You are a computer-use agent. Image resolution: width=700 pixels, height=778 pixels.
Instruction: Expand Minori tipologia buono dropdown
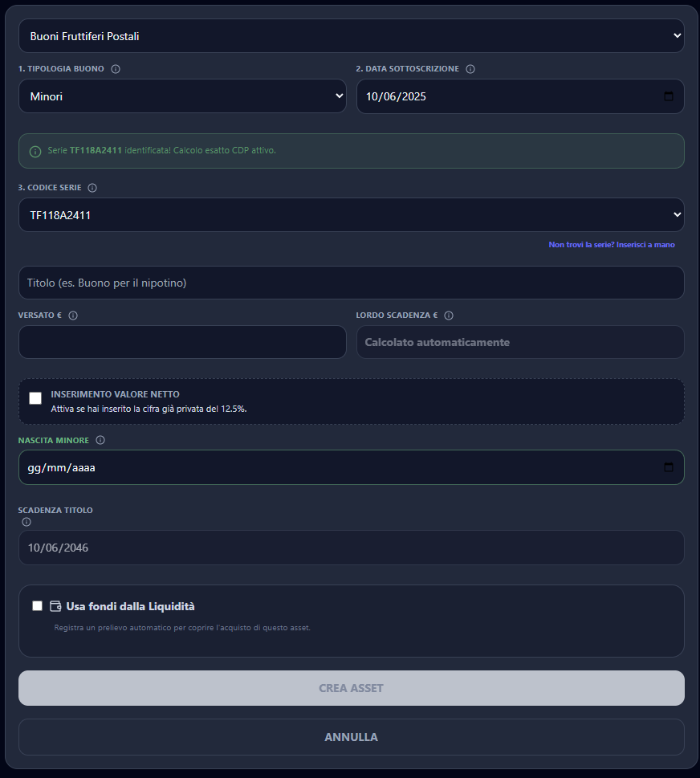pos(182,96)
